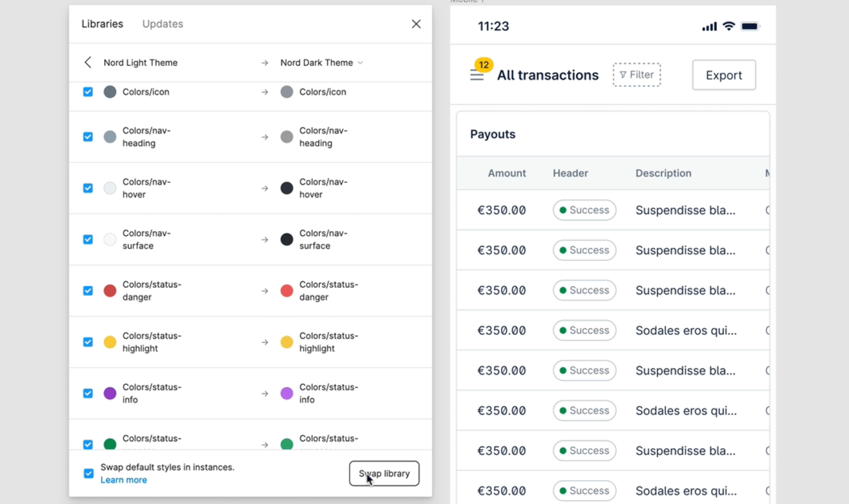The width and height of the screenshot is (849, 504).
Task: Click the light theme Colors/nav-heading swatch
Action: (x=110, y=137)
